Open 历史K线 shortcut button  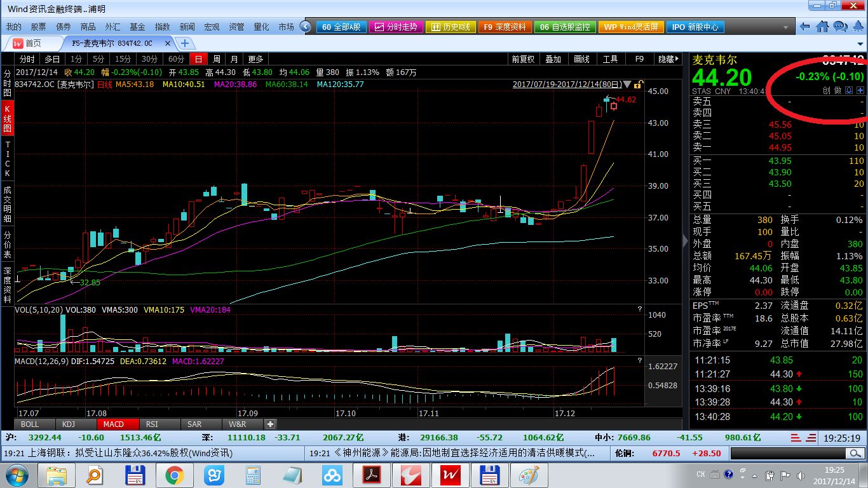(451, 27)
